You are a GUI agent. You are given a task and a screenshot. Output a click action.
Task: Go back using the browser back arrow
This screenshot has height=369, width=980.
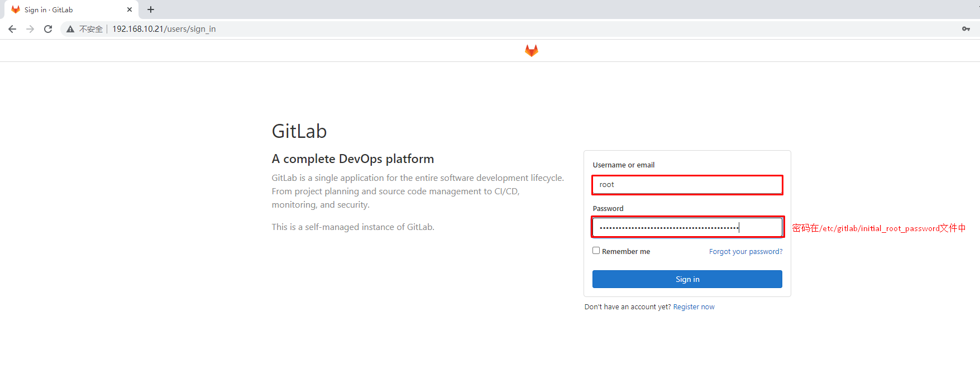pos(12,29)
